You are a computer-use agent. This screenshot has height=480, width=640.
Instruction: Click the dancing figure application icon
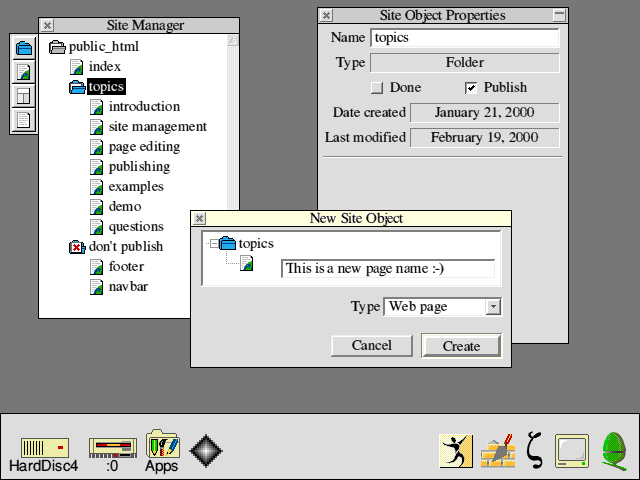[456, 451]
